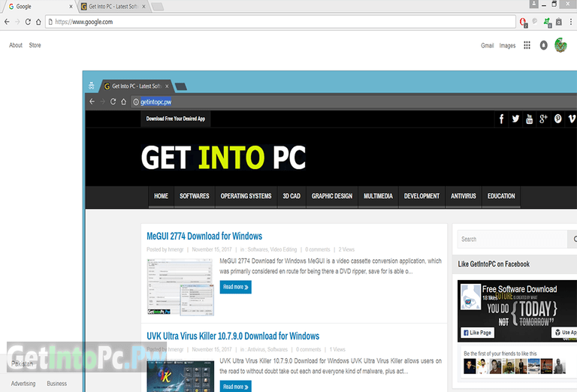This screenshot has height=392, width=577.
Task: Open the Gmail link
Action: 487,46
